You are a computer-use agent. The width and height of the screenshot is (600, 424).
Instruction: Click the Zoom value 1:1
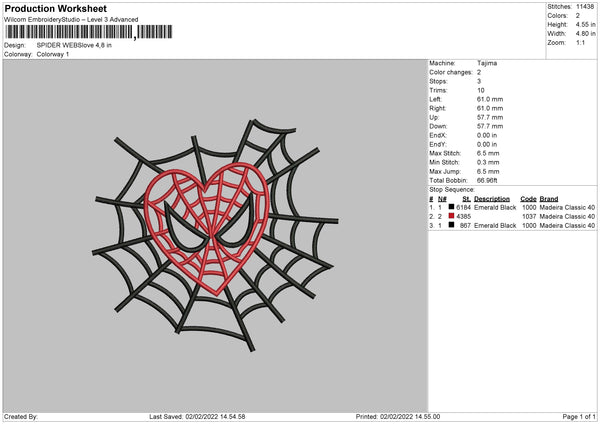580,42
